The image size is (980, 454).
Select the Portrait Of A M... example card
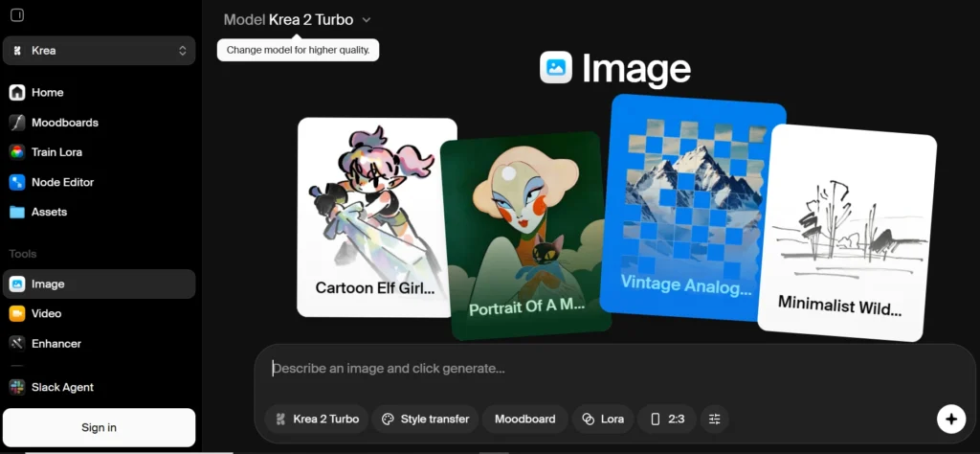point(525,236)
